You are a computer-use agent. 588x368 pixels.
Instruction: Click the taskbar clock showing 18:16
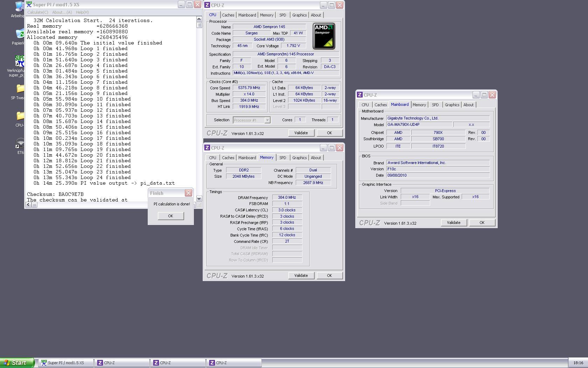[x=578, y=363]
